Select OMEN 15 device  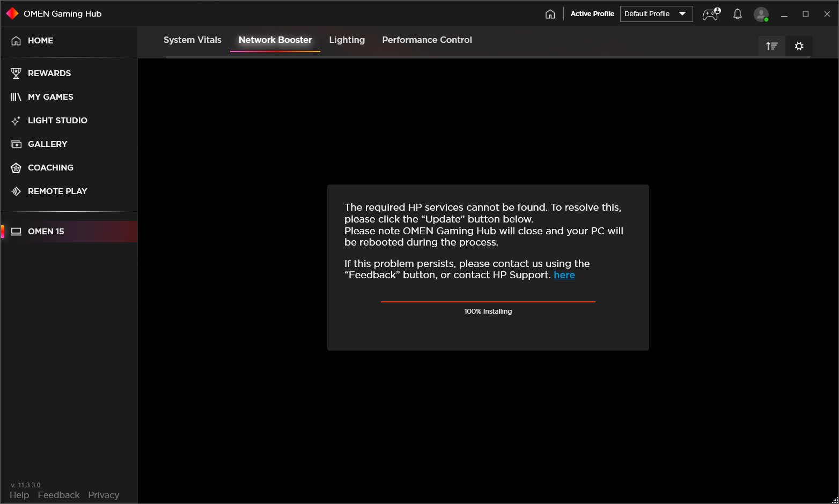(x=69, y=231)
